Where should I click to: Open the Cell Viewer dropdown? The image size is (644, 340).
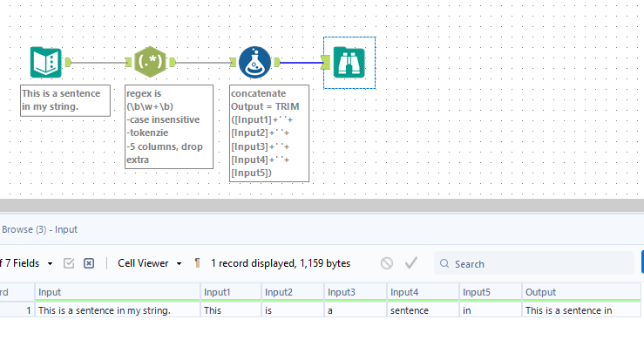[150, 263]
